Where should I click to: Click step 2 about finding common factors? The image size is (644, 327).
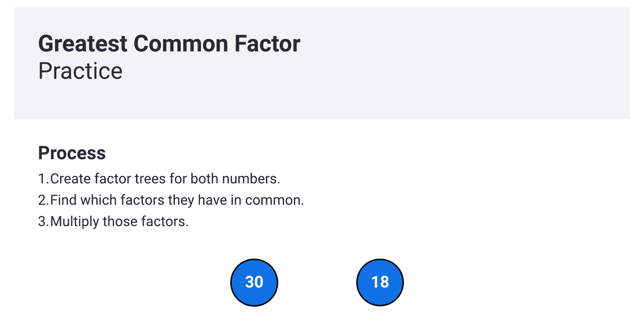tap(171, 200)
